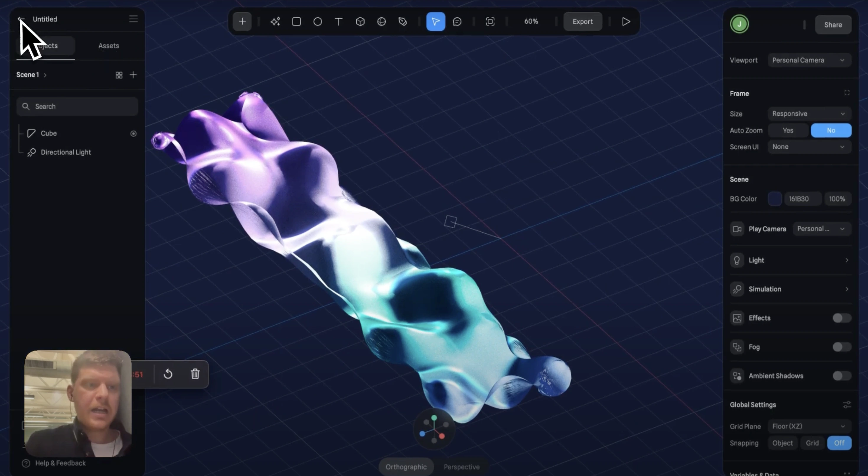Open the BG Color swatch picker
The height and width of the screenshot is (476, 868).
click(x=775, y=199)
